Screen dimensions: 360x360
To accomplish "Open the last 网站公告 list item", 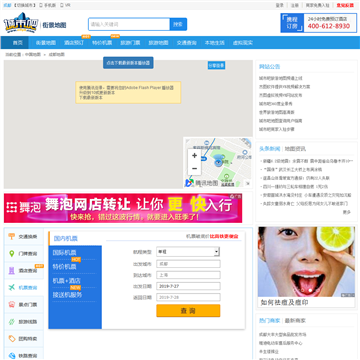I will pyautogui.click(x=277, y=129).
